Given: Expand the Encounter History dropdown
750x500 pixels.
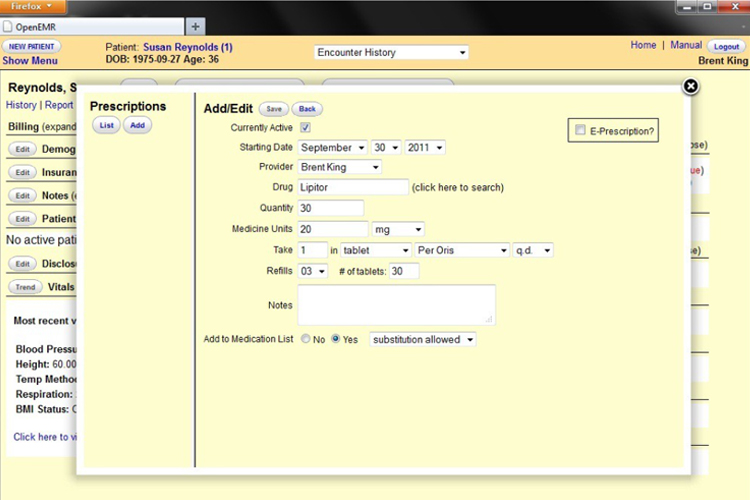Looking at the screenshot, I should [391, 52].
